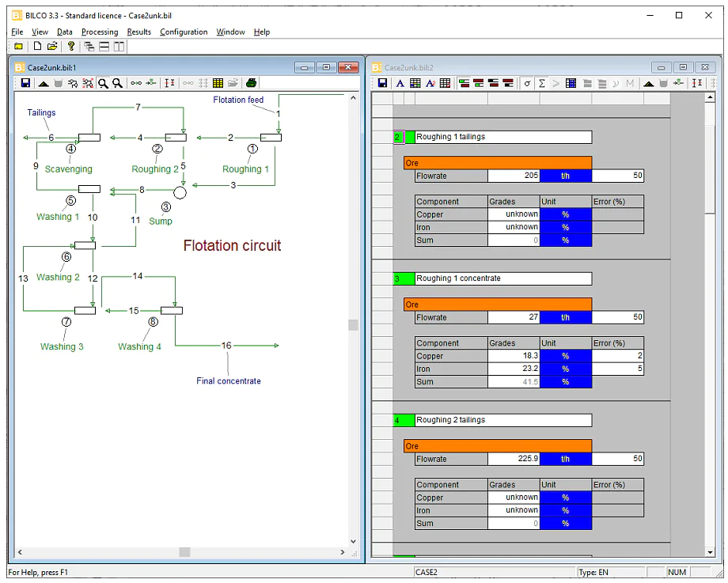Image resolution: width=728 pixels, height=583 pixels.
Task: Click the blue table icon in data toolbar
Action: [571, 83]
